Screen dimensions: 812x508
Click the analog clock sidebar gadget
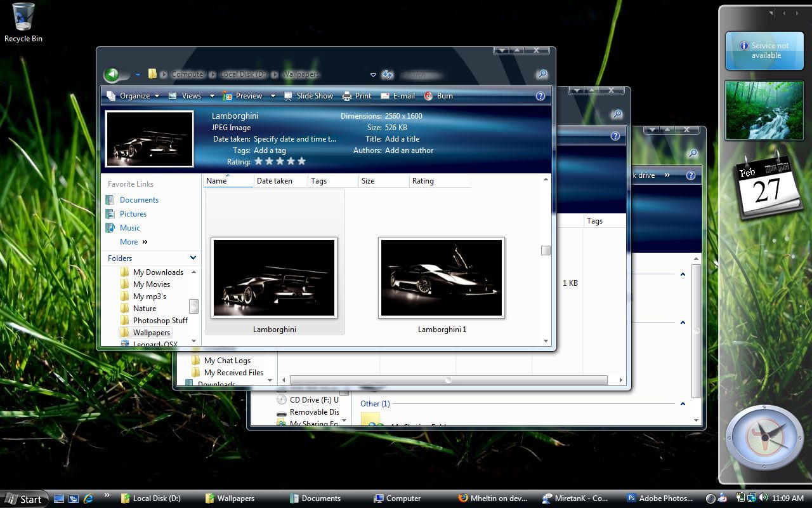pos(764,438)
